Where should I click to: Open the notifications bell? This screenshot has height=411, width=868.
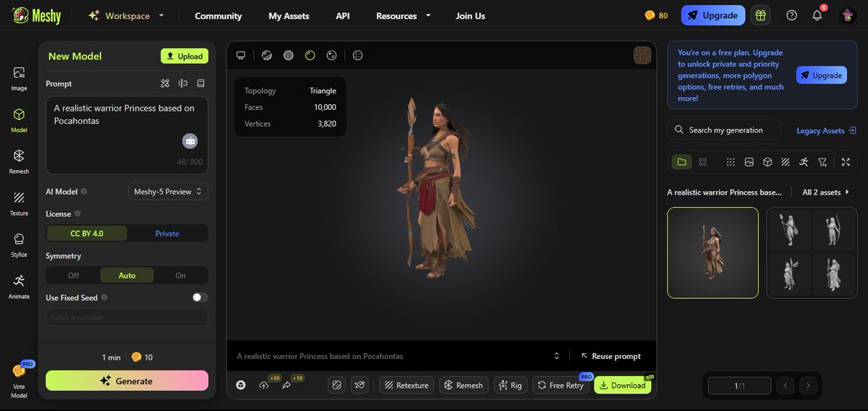pyautogui.click(x=817, y=15)
